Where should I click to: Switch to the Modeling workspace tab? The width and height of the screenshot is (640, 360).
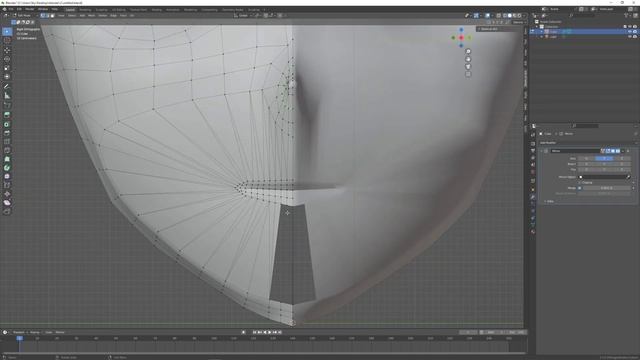tap(85, 9)
